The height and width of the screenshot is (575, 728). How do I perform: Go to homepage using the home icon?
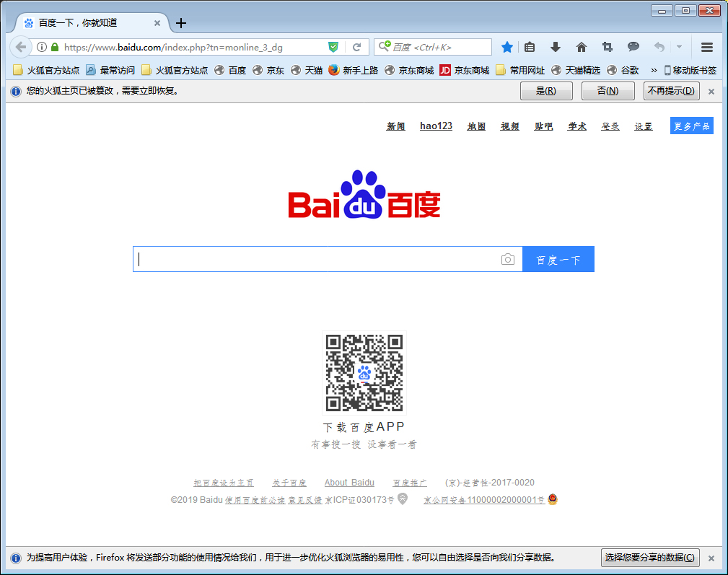(582, 47)
